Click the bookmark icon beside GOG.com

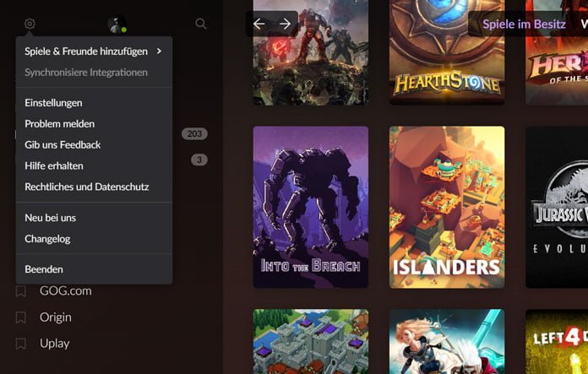coord(21,291)
